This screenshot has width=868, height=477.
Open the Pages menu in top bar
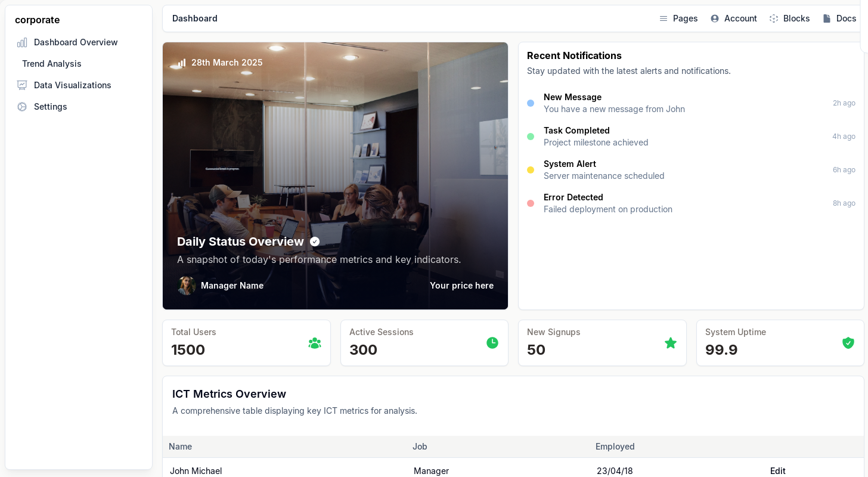click(x=678, y=18)
